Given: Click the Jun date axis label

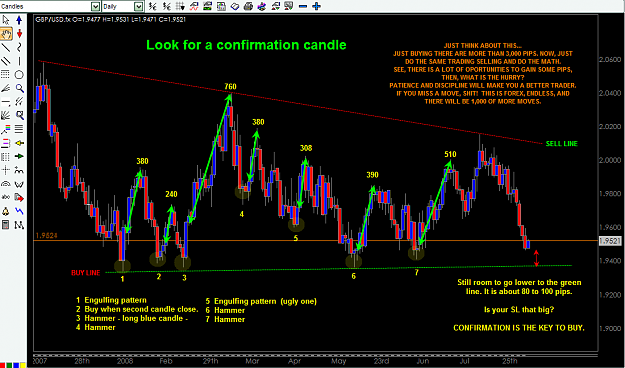Looking at the screenshot, I should [x=423, y=361].
